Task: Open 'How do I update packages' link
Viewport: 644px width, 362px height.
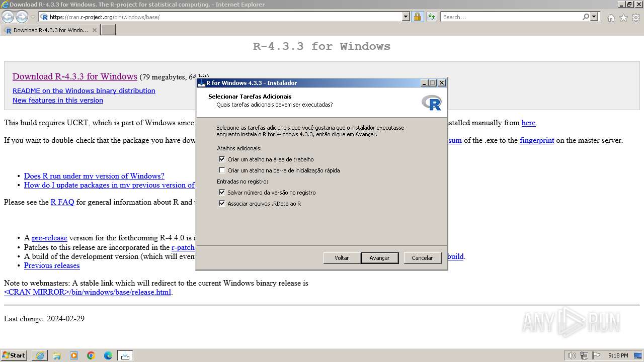Action: 109,185
